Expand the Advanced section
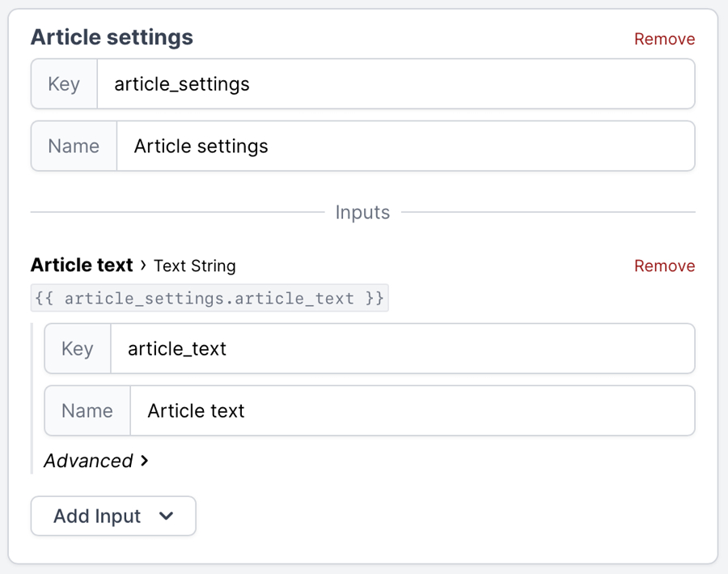The image size is (728, 574). (x=89, y=461)
